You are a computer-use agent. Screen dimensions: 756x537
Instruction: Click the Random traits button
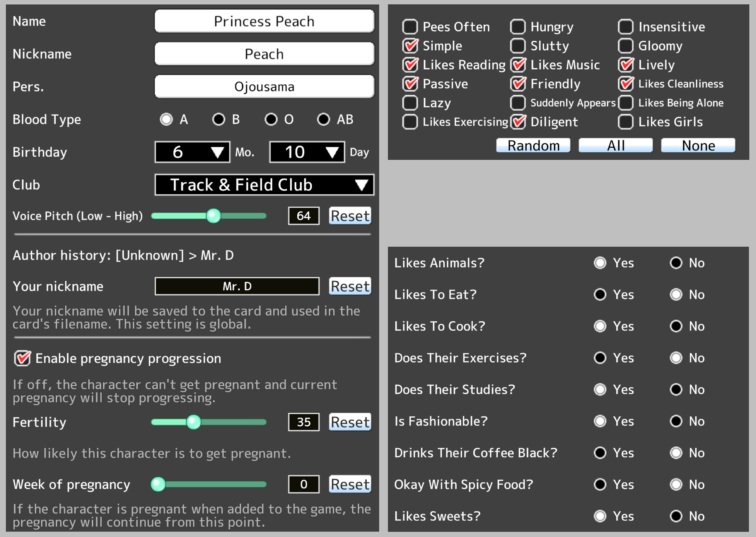point(533,145)
